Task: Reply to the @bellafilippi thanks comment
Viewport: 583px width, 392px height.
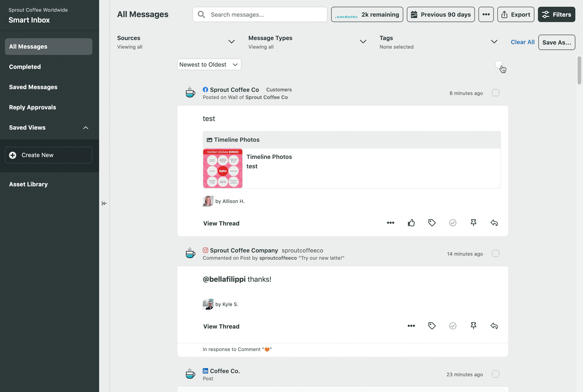Action: [x=494, y=326]
